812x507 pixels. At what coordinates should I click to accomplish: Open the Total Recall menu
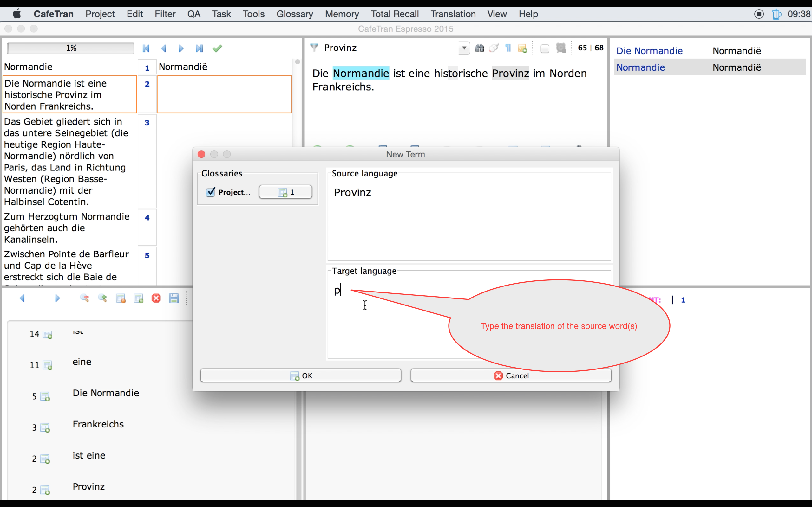394,14
